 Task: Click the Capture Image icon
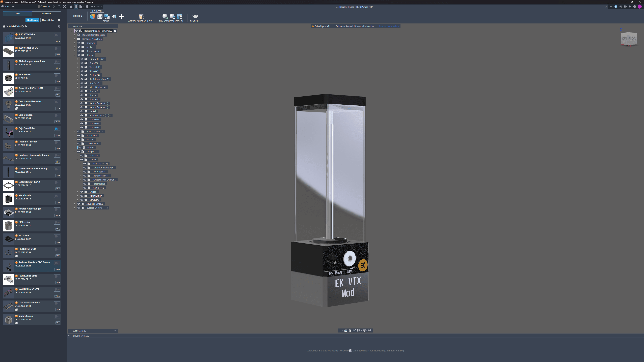179,16
